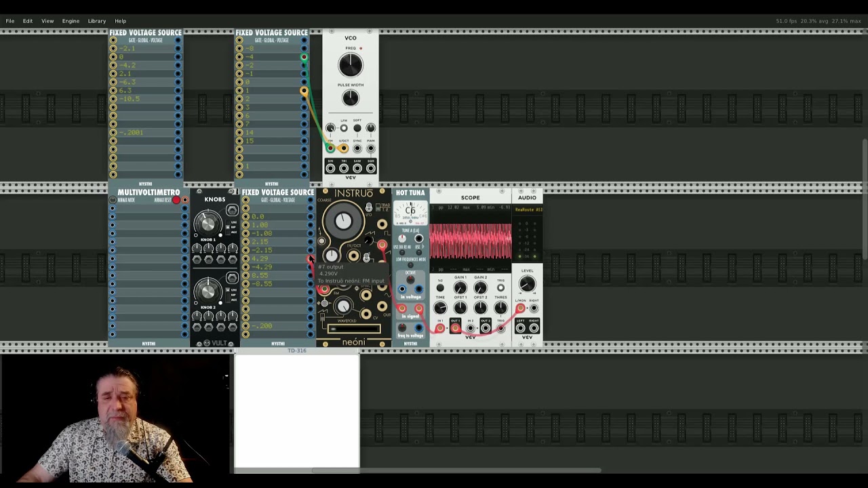Toggle the UNI/BIP/MIX switch beside KNOB 2
Screen dimensions: 868x488
228,295
